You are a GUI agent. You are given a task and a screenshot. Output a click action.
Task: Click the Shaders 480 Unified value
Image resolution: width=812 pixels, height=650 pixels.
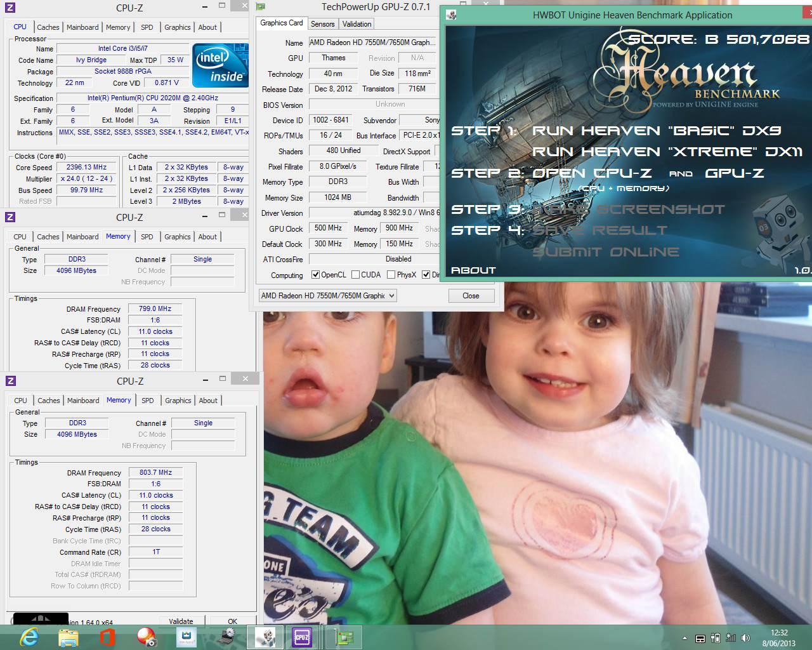(x=343, y=150)
